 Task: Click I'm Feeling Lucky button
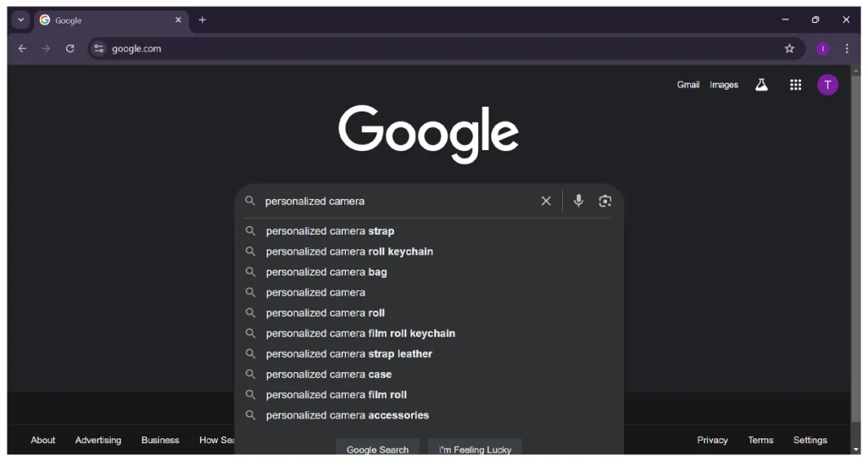tap(475, 447)
